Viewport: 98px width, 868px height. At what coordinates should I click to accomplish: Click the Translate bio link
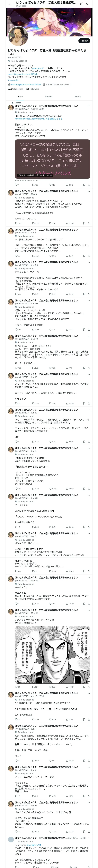[x=14, y=80]
